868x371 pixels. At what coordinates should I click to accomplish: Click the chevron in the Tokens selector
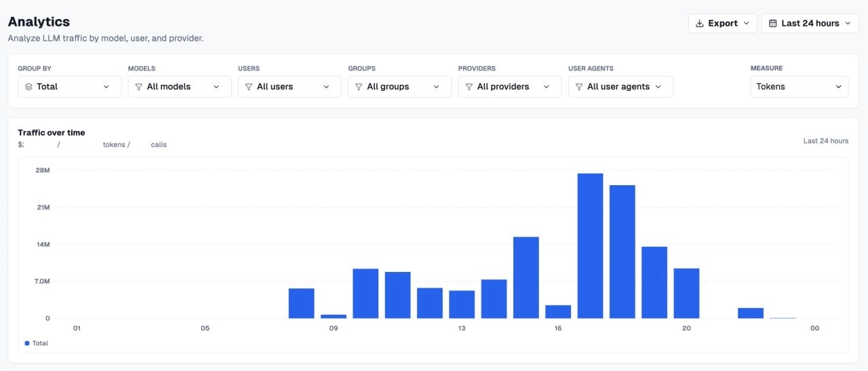coord(839,87)
